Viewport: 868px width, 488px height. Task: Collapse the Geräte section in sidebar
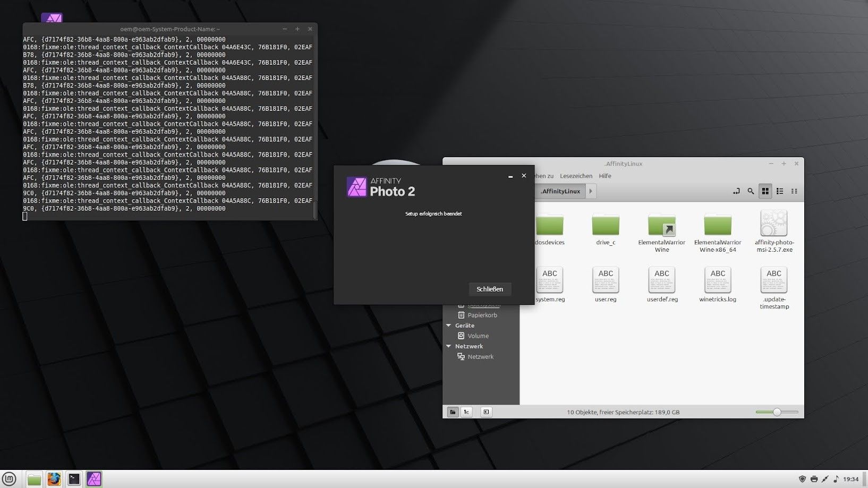click(x=449, y=326)
